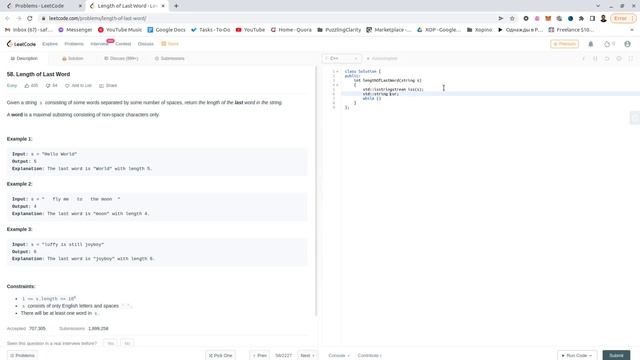Open the notifications bell icon

(591, 44)
